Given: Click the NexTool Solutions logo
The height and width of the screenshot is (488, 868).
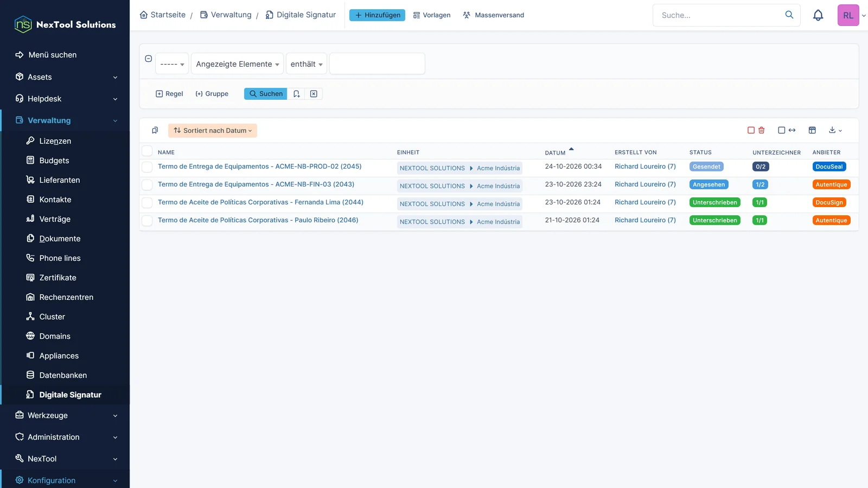Looking at the screenshot, I should (x=65, y=24).
